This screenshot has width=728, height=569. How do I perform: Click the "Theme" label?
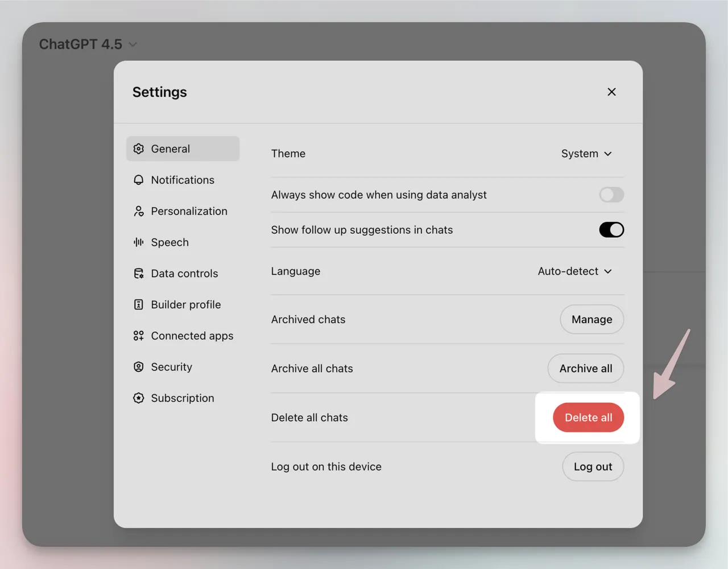pyautogui.click(x=288, y=154)
